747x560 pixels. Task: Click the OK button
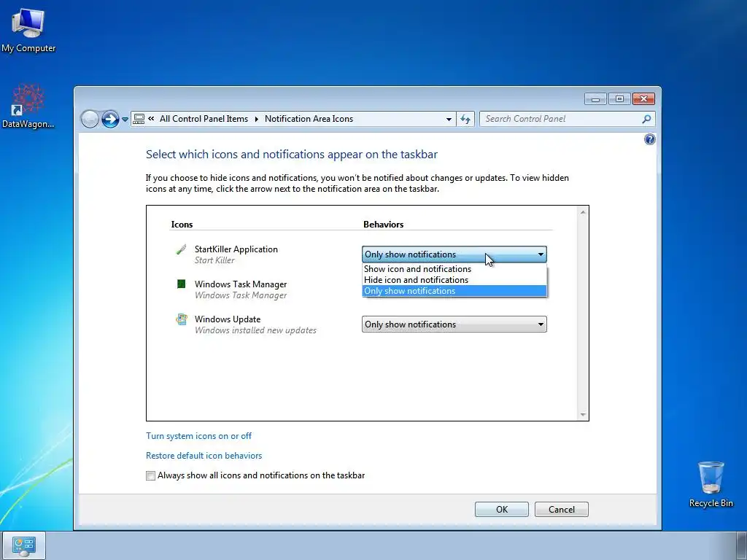[502, 510]
